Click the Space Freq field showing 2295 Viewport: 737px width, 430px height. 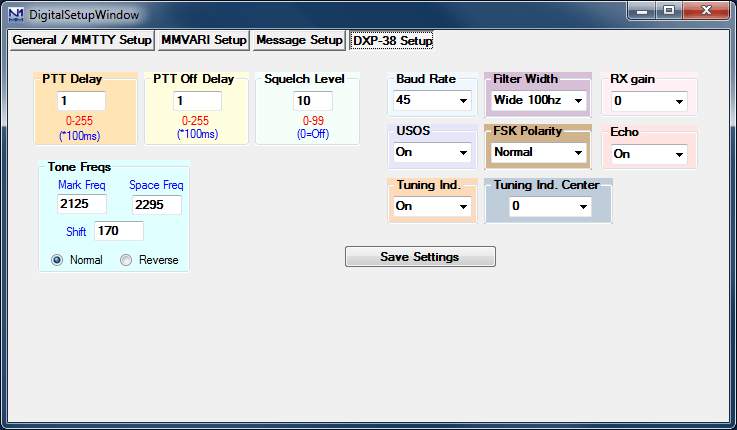coord(157,205)
